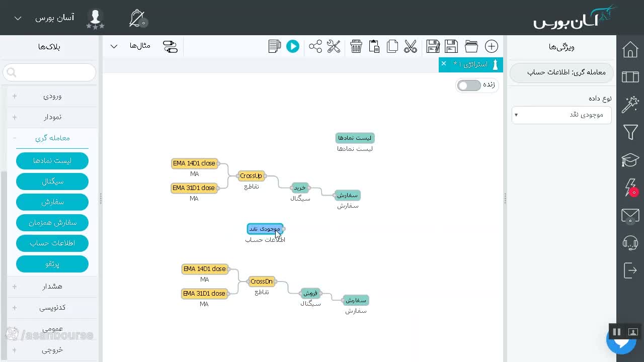Screen dimensions: 644x362
Task: Click the پرتفو block button
Action: 52,263
